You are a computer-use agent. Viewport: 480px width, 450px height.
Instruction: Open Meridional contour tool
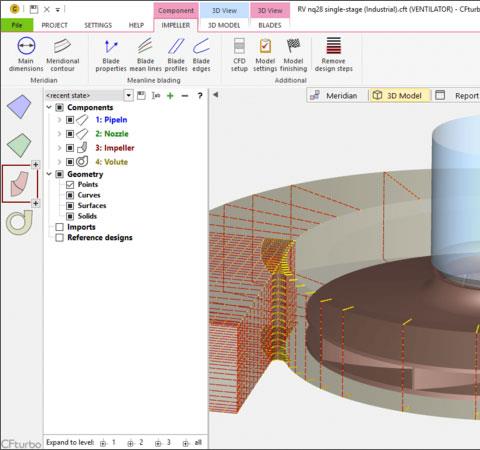[x=63, y=54]
